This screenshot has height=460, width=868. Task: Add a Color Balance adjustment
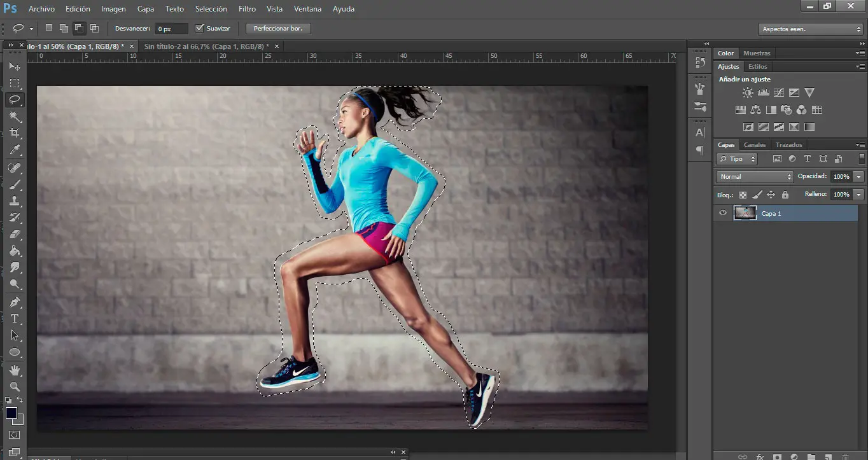(755, 110)
